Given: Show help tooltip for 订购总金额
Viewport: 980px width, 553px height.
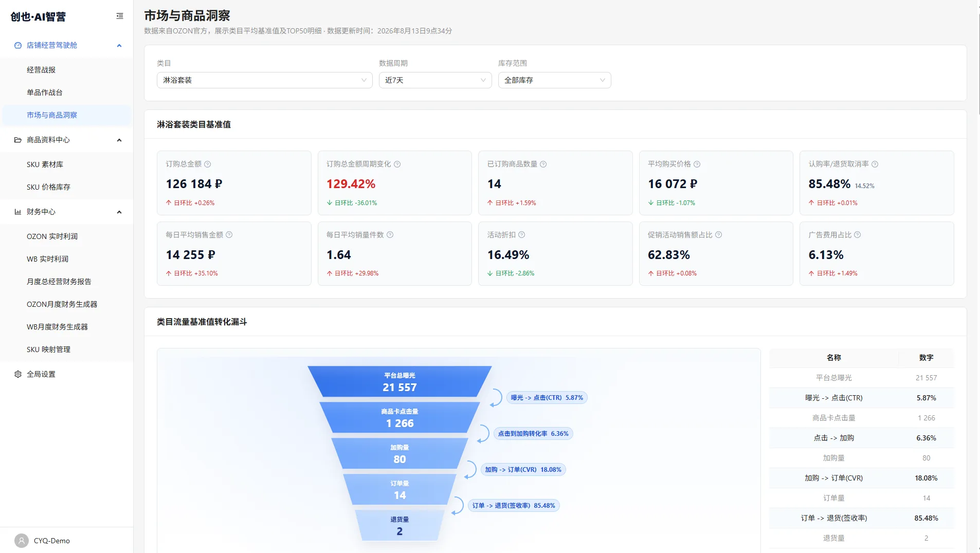Looking at the screenshot, I should (208, 164).
